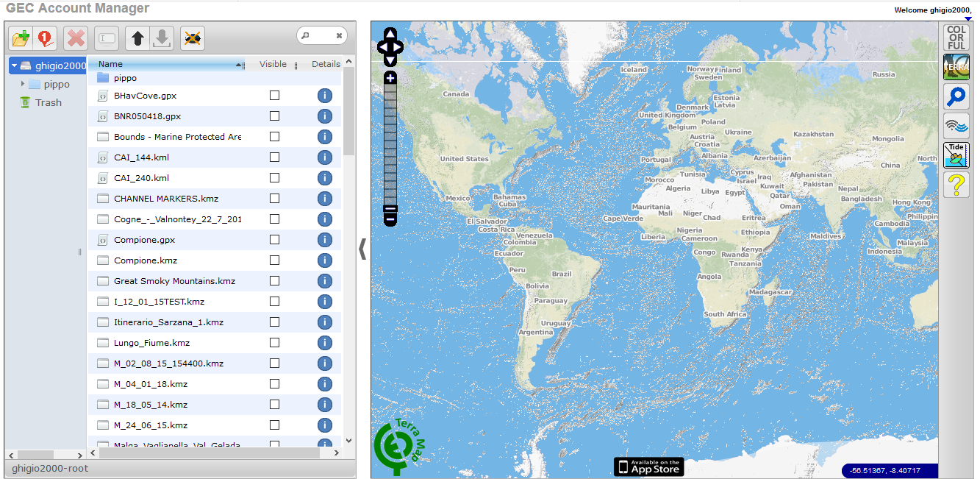This screenshot has width=980, height=479.
Task: Open details info for CAI_144.kml
Action: [x=324, y=157]
